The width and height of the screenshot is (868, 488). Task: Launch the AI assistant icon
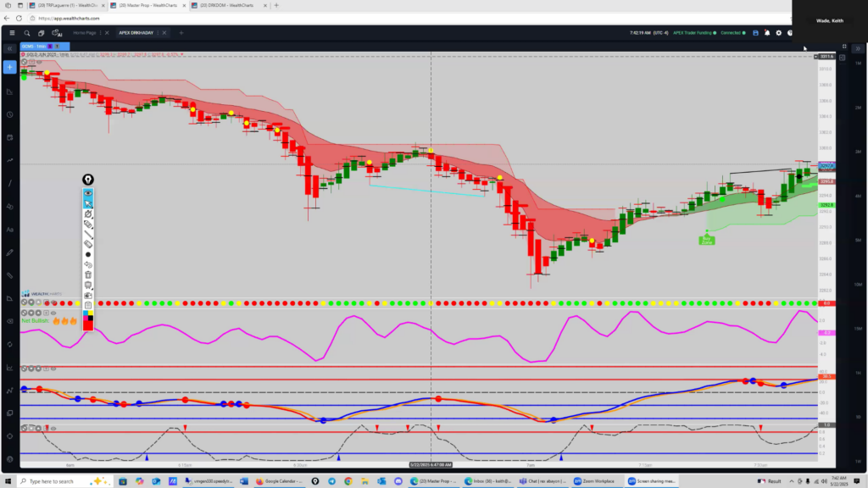point(57,33)
